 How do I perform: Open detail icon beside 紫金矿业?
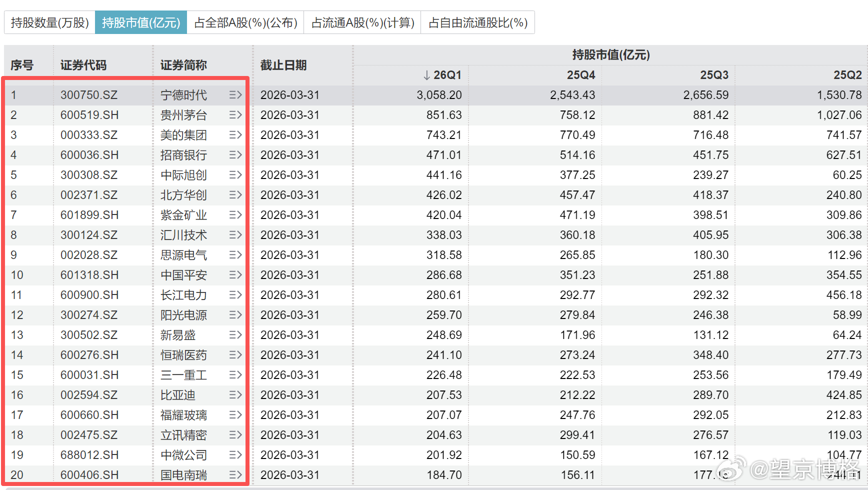coord(235,215)
